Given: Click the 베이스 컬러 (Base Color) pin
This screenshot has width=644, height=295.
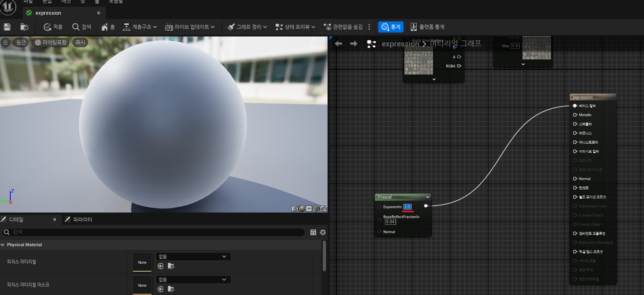Looking at the screenshot, I should point(575,106).
